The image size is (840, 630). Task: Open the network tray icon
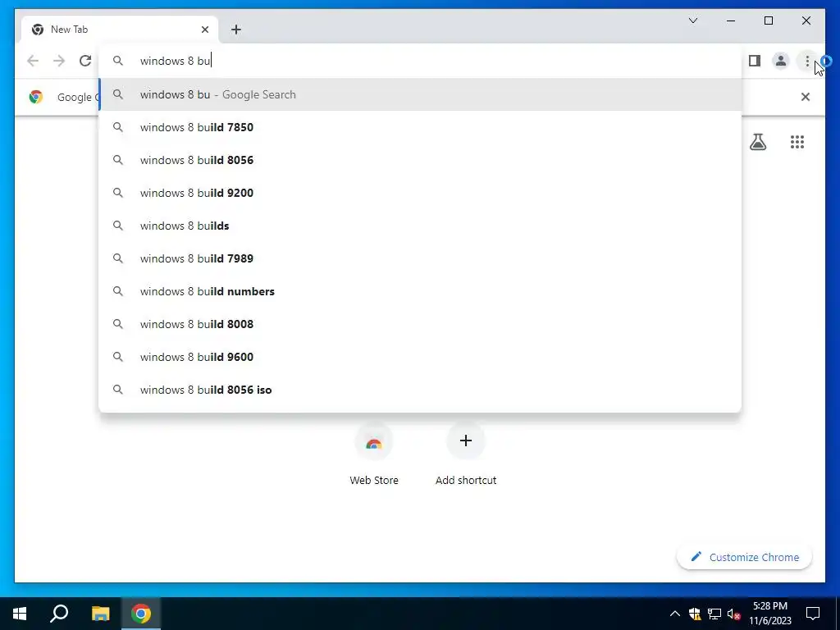[714, 614]
